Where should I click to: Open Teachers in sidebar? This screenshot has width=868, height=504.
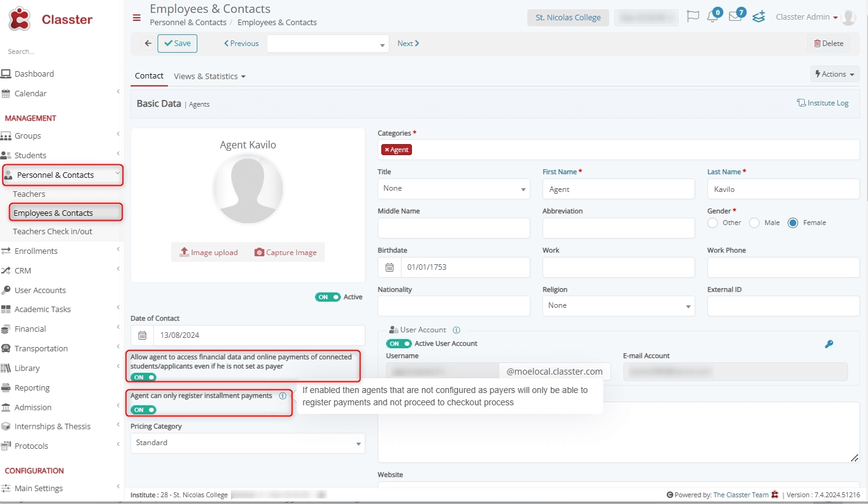29,194
